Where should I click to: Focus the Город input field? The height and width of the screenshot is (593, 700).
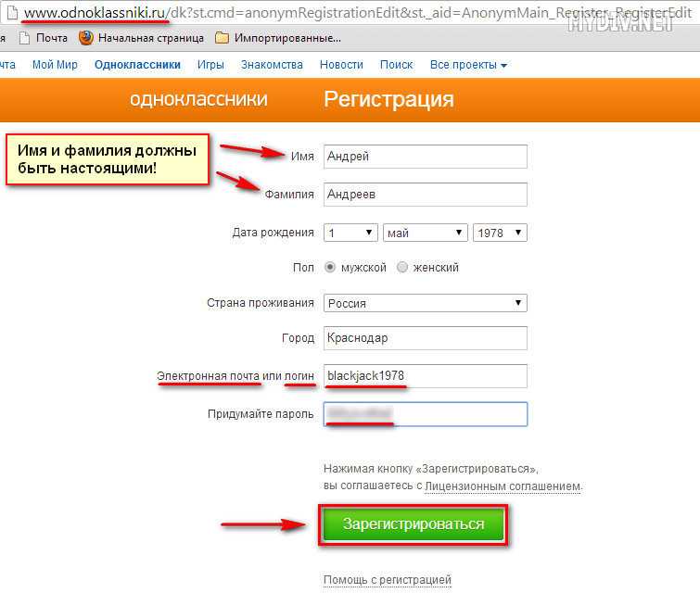(x=426, y=338)
